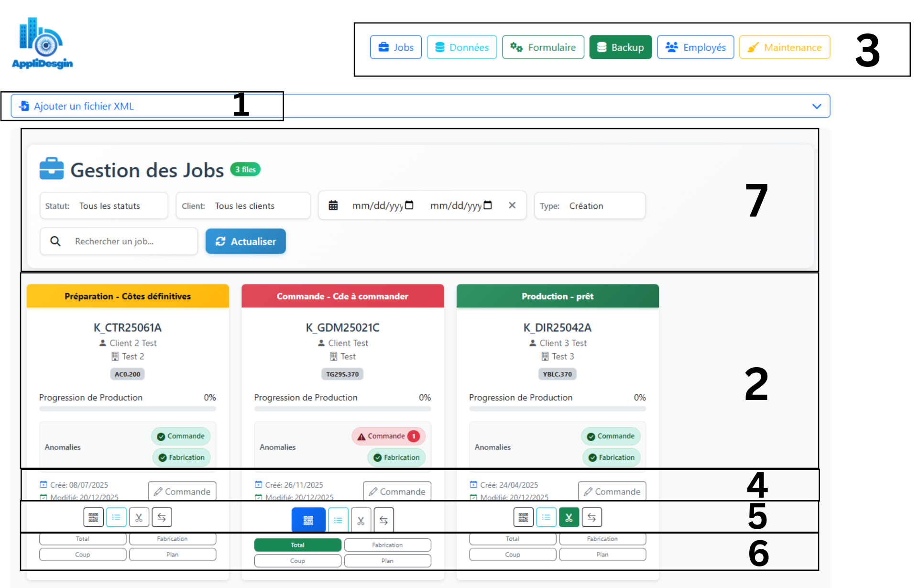The height and width of the screenshot is (588, 919).
Task: Click QR code icon on K_GDM25021C card
Action: 308,520
